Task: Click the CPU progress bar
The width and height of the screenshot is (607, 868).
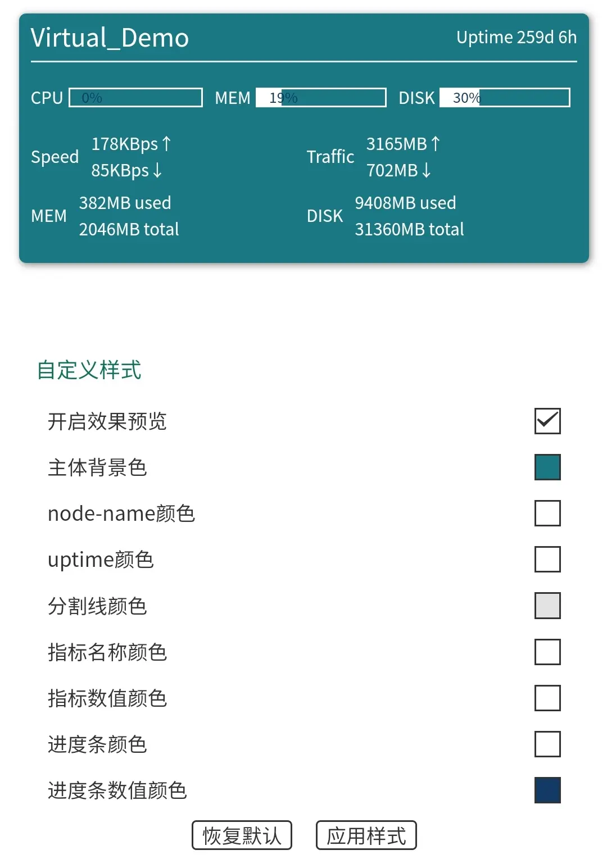Action: (135, 97)
